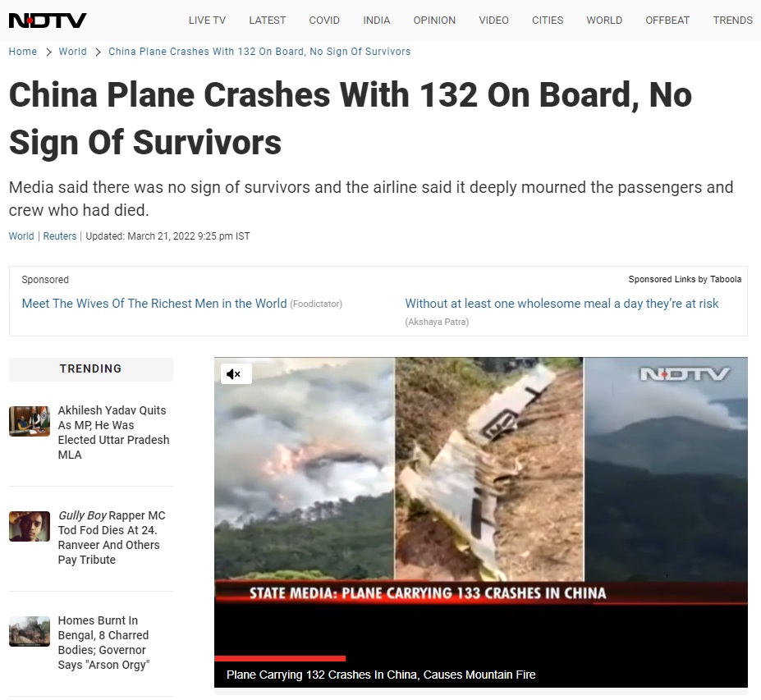Image resolution: width=761 pixels, height=700 pixels.
Task: Open the COVID section
Action: coord(324,21)
